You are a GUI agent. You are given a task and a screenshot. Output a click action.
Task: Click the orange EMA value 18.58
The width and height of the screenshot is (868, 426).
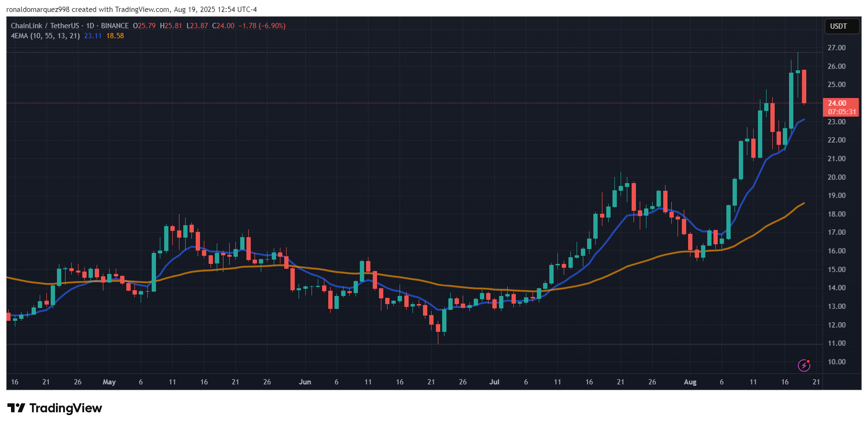click(115, 36)
